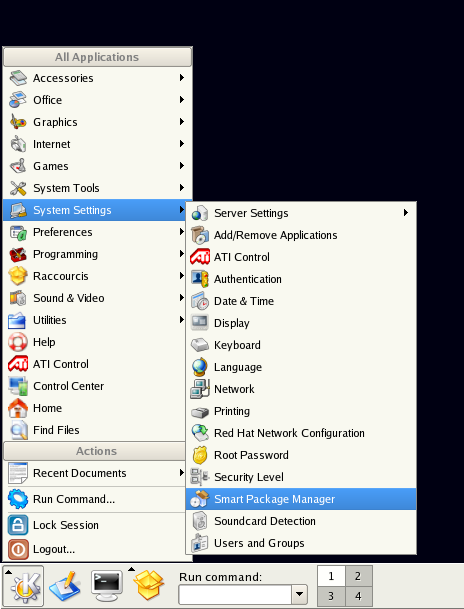Click the Run command text field
464x609 pixels.
(x=235, y=594)
